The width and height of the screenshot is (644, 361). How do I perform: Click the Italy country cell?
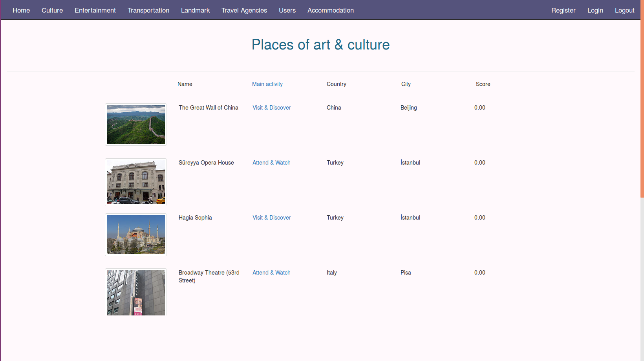click(x=332, y=273)
